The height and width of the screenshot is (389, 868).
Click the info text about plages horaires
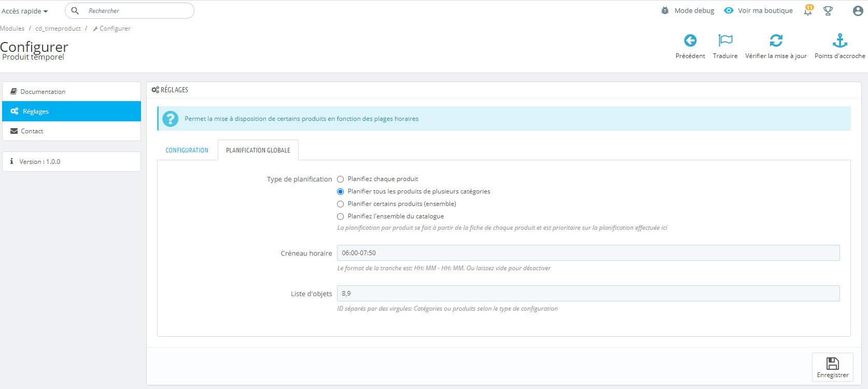click(301, 119)
